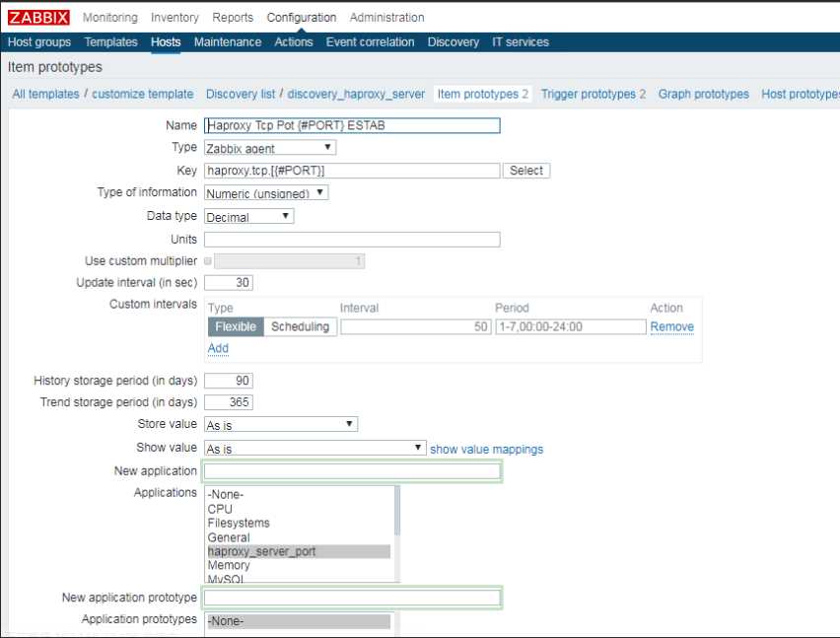Select -None- in Application prototypes list
Screen dimensions: 840x638
click(299, 621)
